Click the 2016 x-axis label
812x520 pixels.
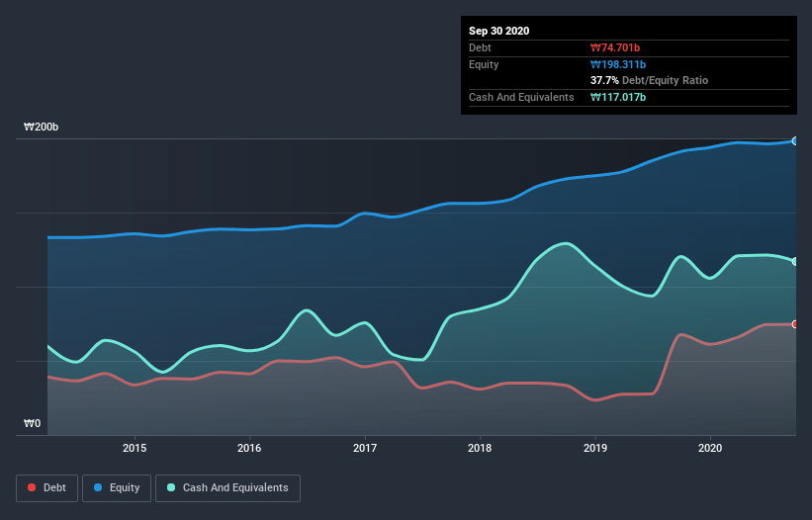point(249,448)
